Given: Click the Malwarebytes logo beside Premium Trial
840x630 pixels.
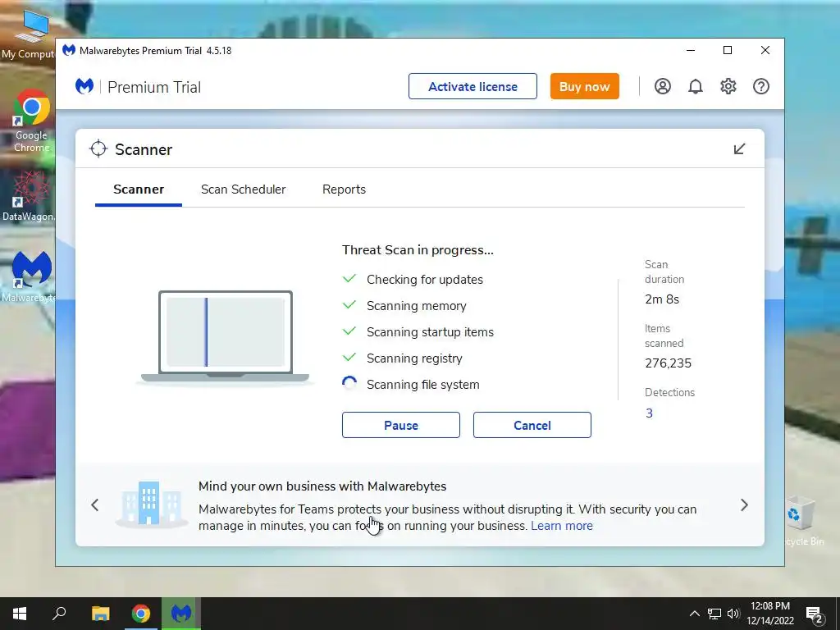Looking at the screenshot, I should click(84, 85).
